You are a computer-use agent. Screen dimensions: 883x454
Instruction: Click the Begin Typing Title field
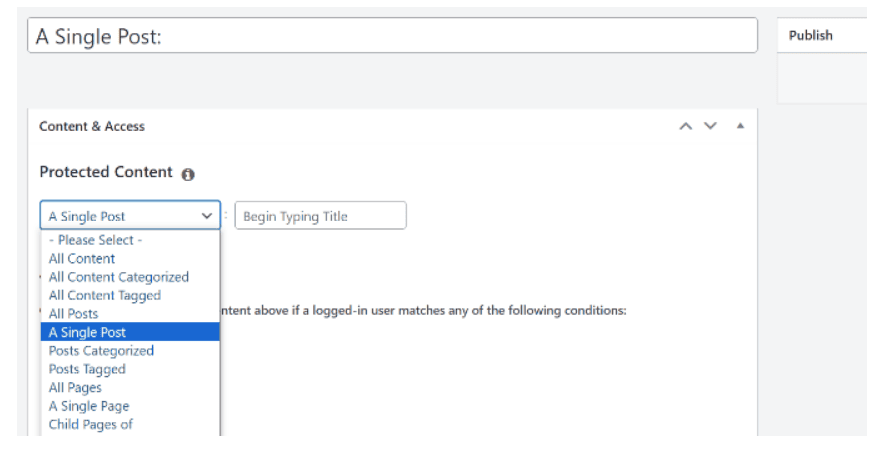coord(320,216)
